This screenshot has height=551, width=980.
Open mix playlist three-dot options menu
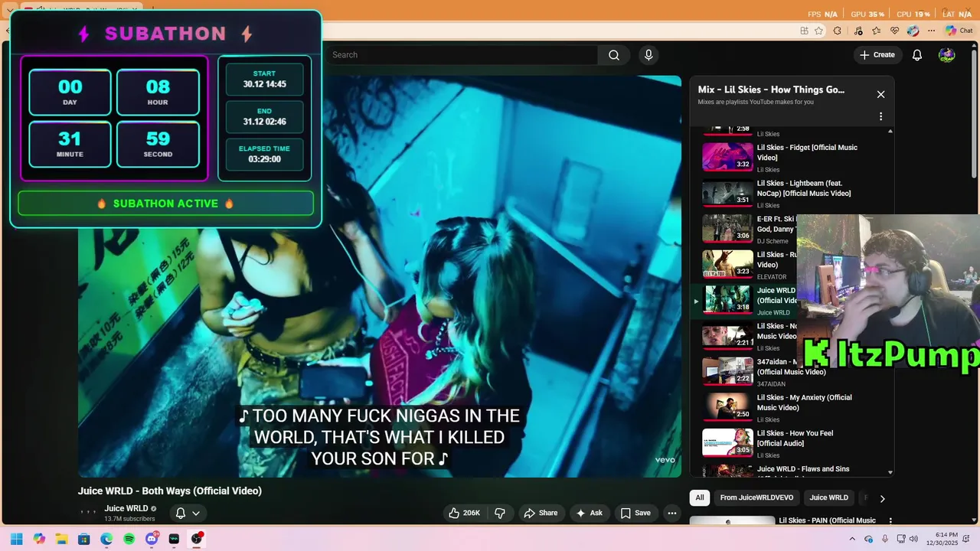[x=880, y=116]
